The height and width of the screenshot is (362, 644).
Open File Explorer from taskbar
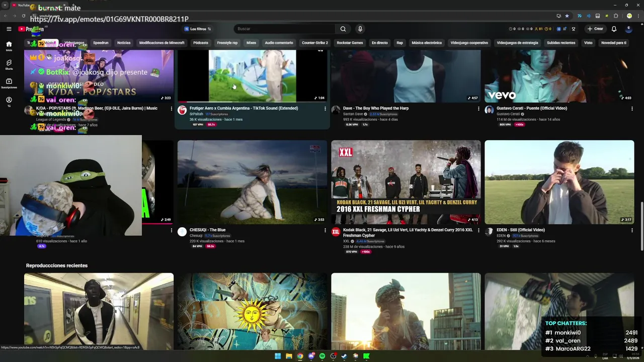289,356
